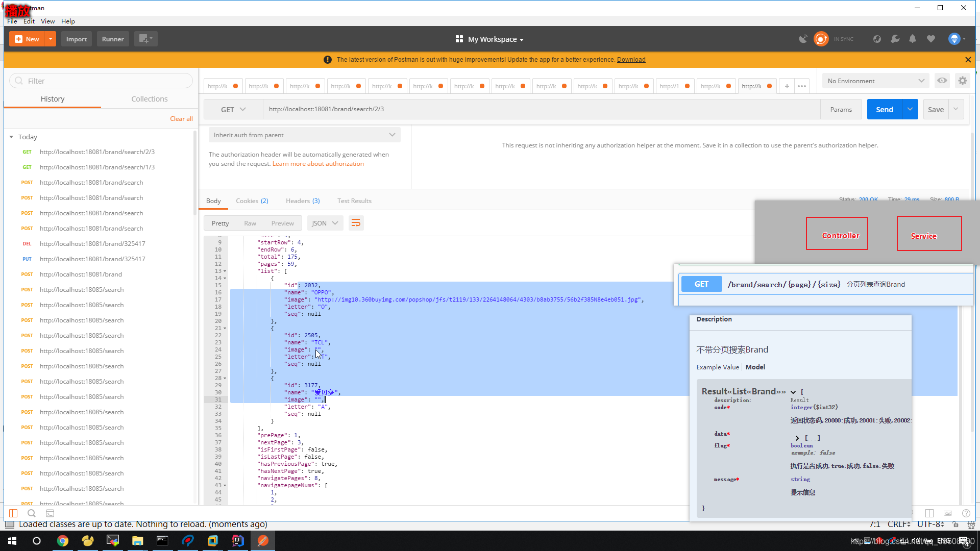Click the Runner icon in toolbar
This screenshot has width=980, height=551.
click(112, 38)
